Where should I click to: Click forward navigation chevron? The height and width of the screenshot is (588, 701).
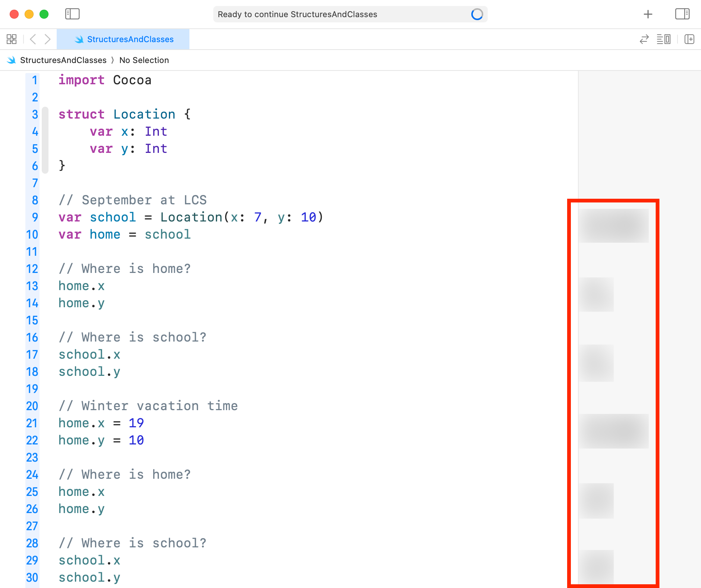tap(48, 39)
